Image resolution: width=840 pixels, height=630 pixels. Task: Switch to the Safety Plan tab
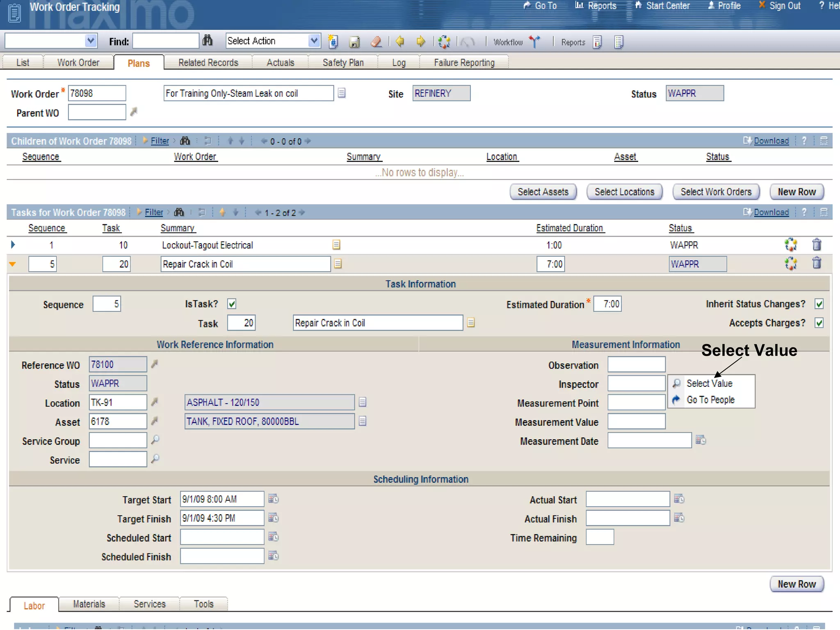point(343,63)
